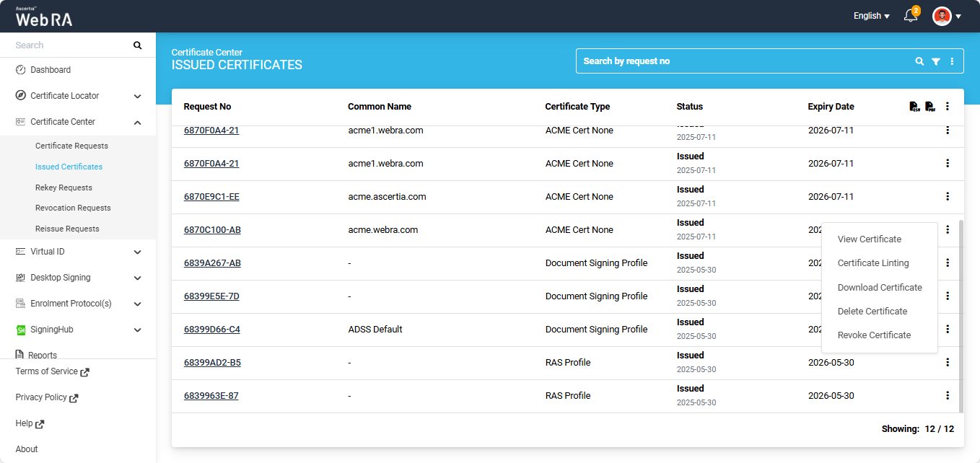Viewport: 980px width, 463px height.
Task: Go to Rekey Requests page
Action: (x=64, y=188)
